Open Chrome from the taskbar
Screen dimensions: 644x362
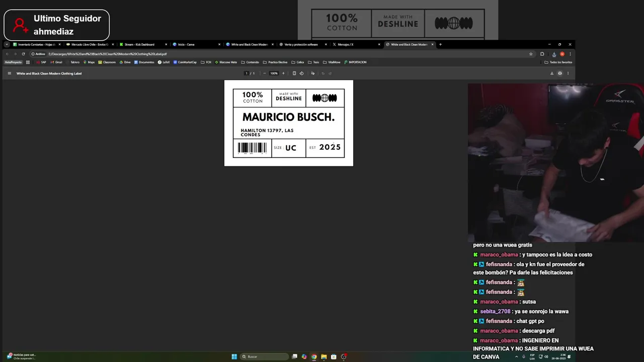[x=314, y=356]
